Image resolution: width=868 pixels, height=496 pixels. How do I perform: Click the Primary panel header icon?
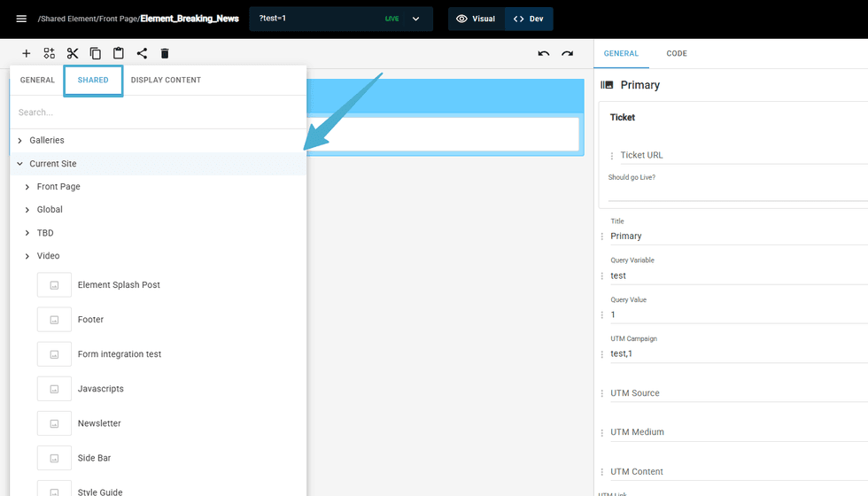(x=607, y=85)
